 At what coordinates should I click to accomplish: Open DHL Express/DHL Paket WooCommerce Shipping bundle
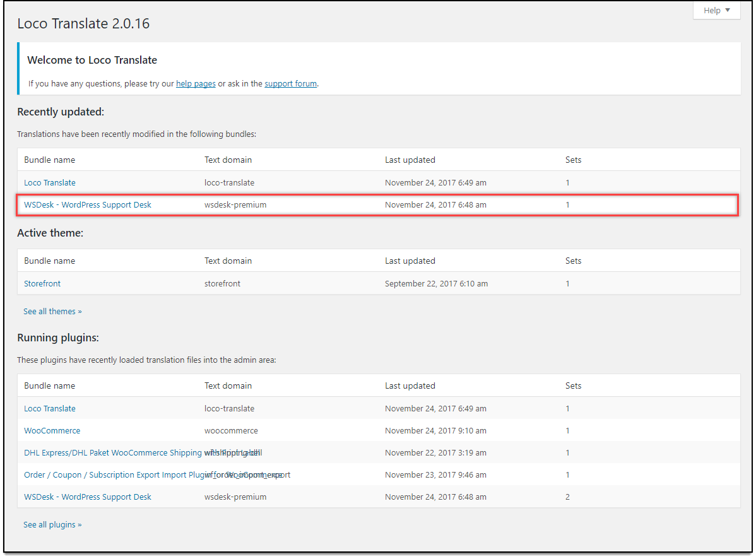click(113, 453)
